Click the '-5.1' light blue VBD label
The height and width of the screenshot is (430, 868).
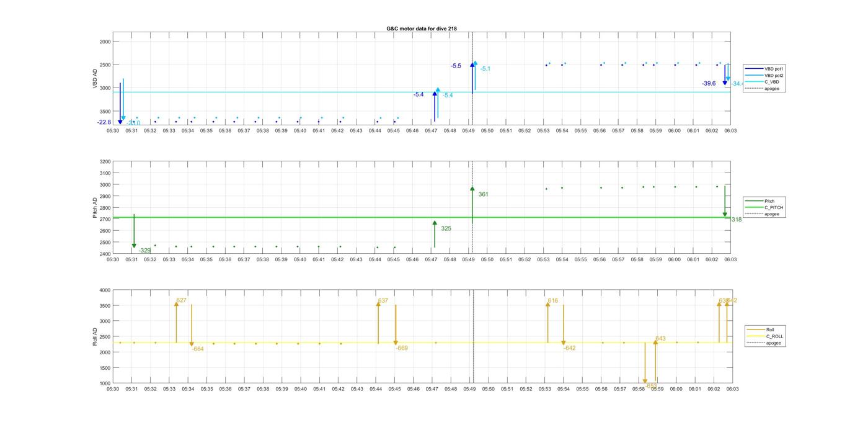point(485,69)
